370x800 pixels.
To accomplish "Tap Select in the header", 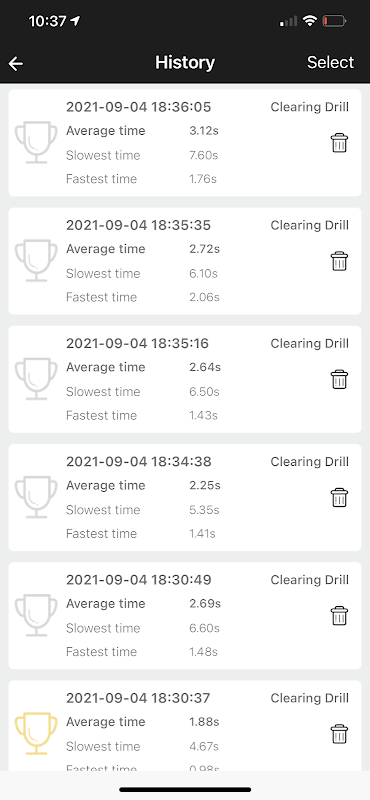I will coord(330,62).
